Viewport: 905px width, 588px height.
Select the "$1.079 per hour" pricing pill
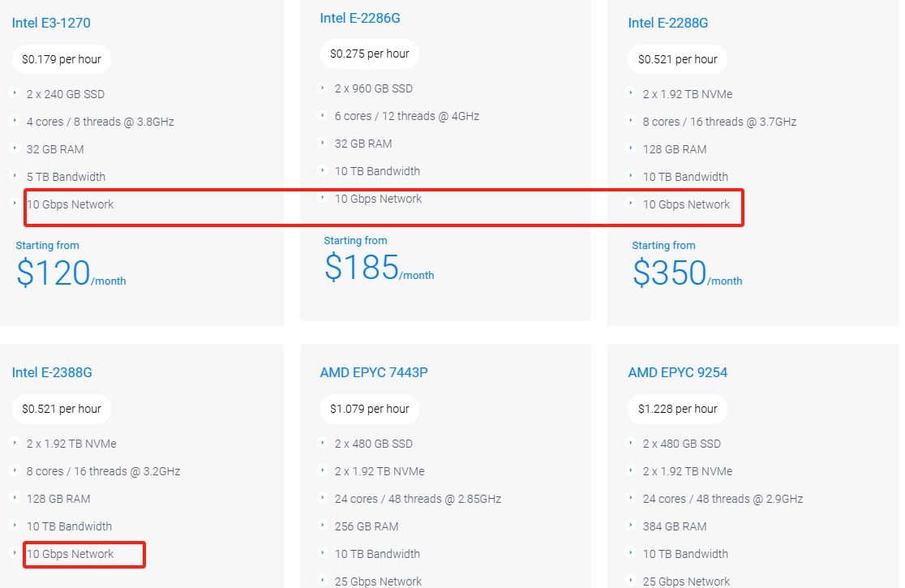(370, 409)
